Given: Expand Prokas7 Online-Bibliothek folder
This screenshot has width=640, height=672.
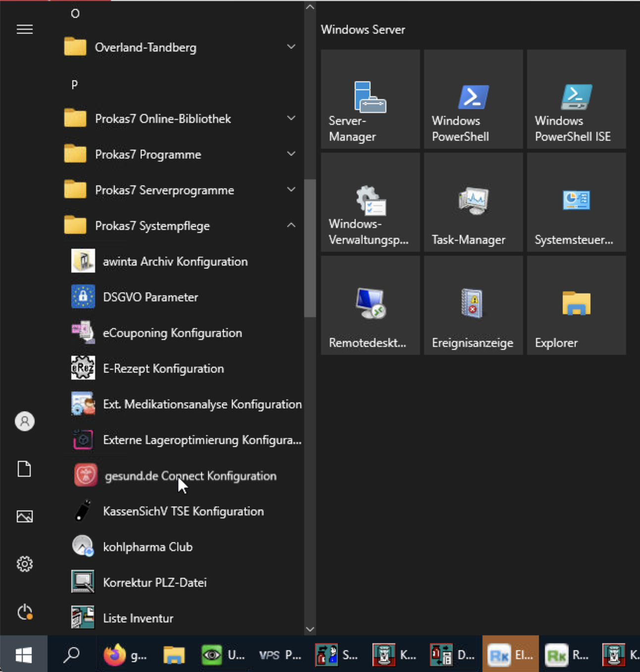Looking at the screenshot, I should [183, 118].
